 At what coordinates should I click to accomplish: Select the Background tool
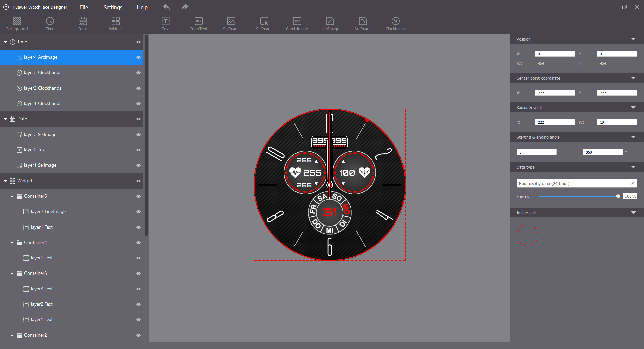pos(17,24)
